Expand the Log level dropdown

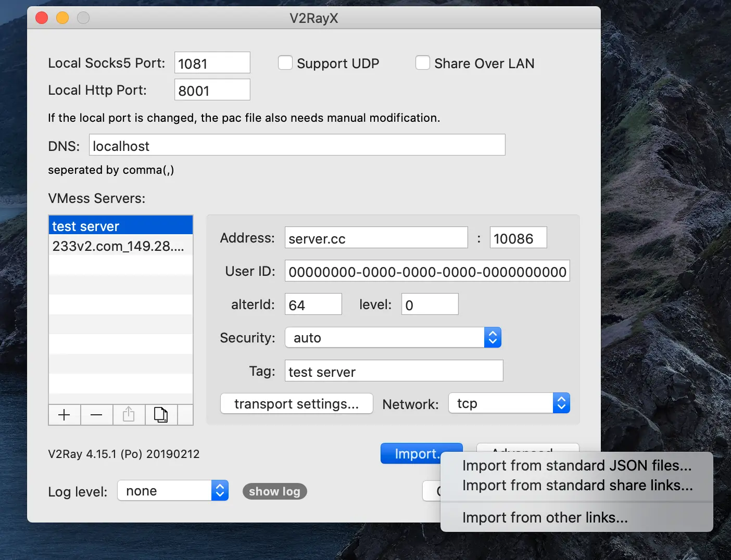[173, 491]
